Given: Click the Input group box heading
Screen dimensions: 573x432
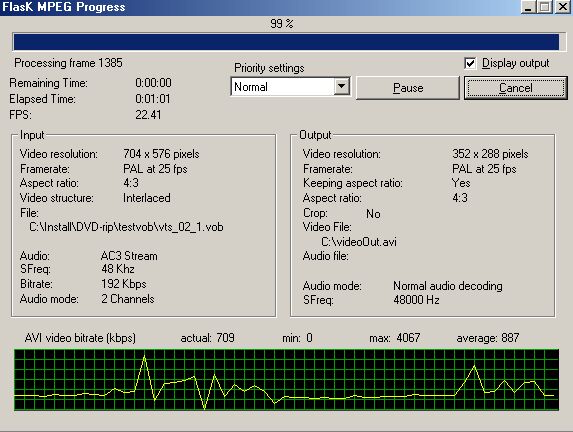Looking at the screenshot, I should pos(32,135).
